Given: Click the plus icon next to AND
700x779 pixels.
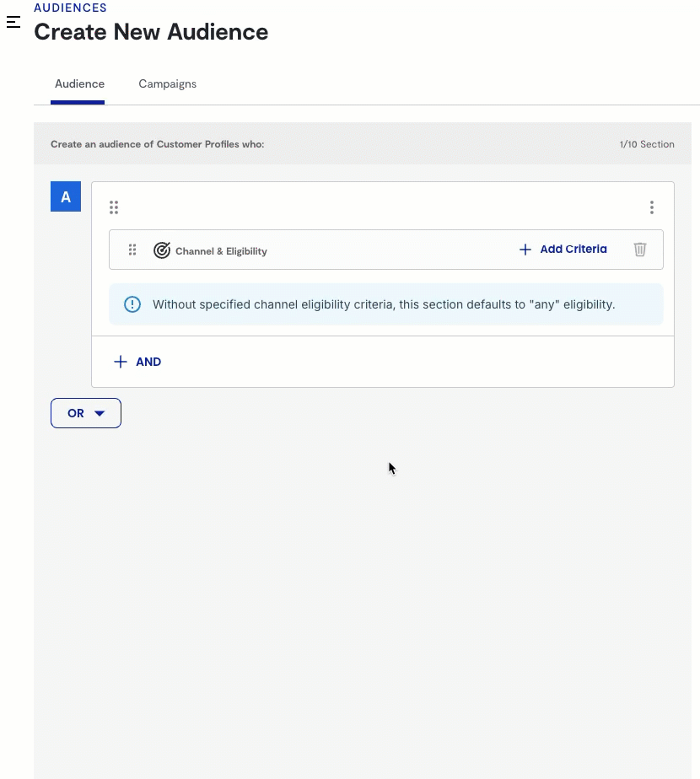Looking at the screenshot, I should pos(121,362).
